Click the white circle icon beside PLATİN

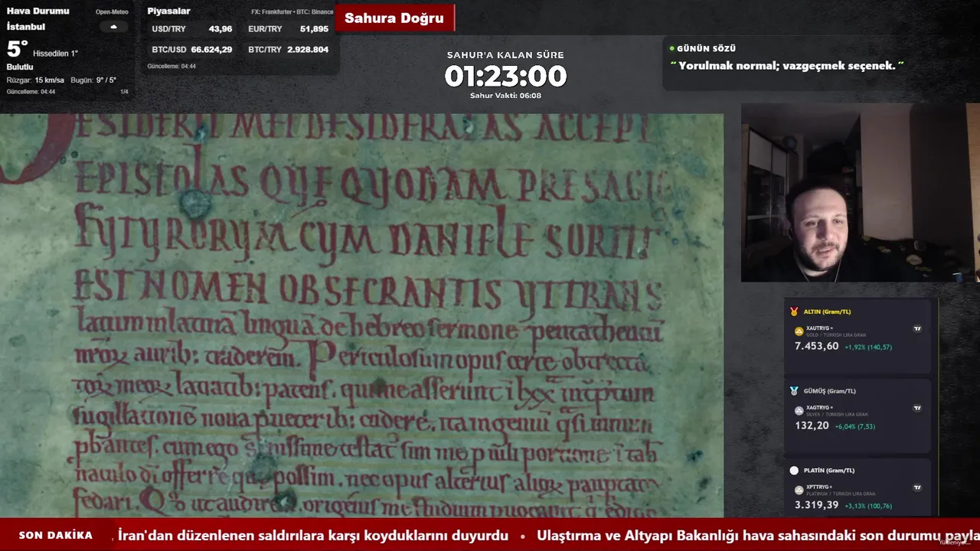pos(794,471)
